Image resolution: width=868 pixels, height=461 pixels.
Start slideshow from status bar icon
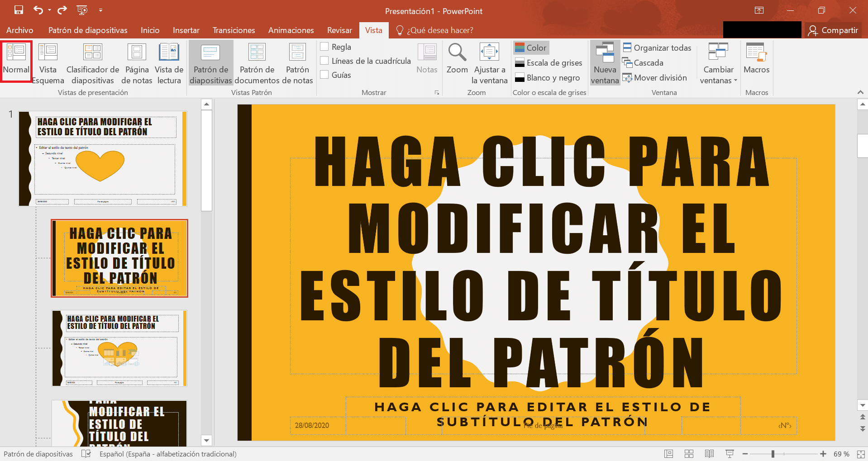click(x=730, y=454)
